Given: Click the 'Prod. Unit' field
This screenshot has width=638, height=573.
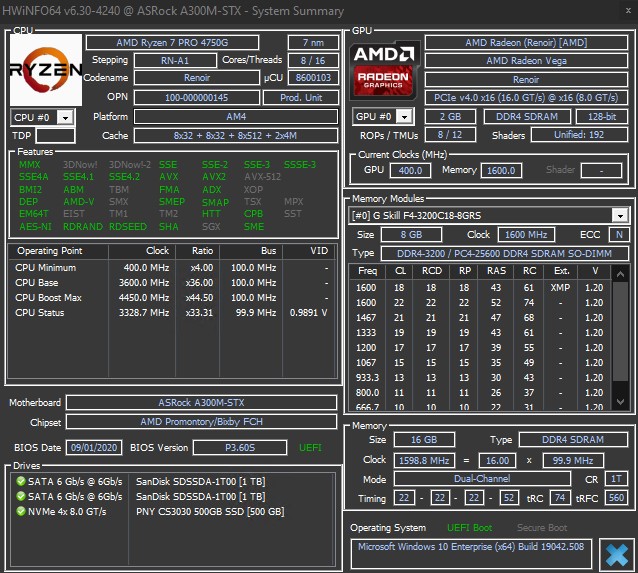Looking at the screenshot, I should pyautogui.click(x=301, y=98).
